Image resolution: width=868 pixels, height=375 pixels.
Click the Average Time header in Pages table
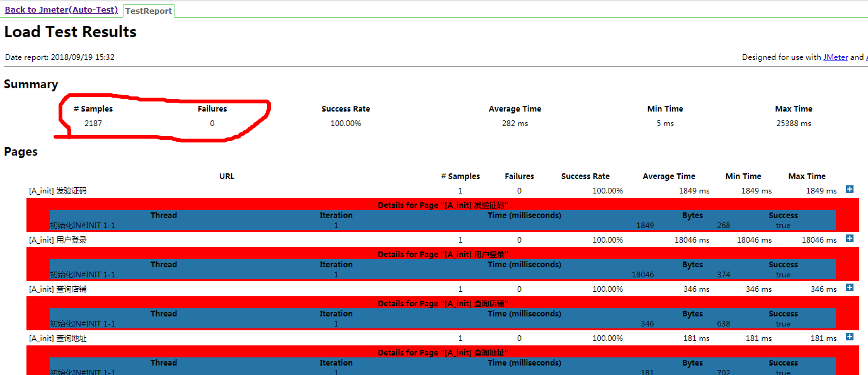[669, 176]
